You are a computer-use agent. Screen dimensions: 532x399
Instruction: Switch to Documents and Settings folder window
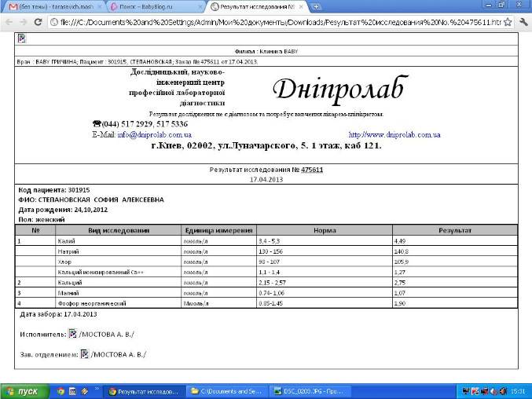[x=228, y=390]
